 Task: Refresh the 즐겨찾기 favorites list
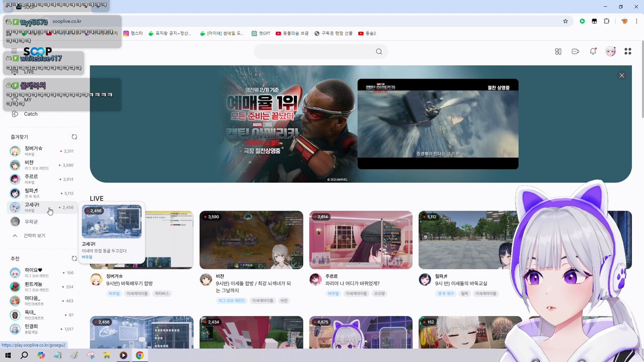pyautogui.click(x=74, y=137)
